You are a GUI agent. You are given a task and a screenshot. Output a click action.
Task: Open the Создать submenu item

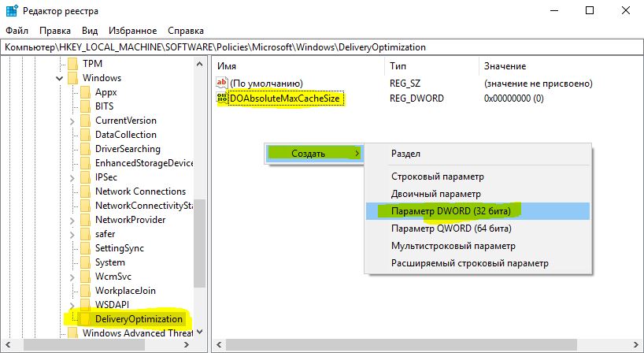click(314, 154)
